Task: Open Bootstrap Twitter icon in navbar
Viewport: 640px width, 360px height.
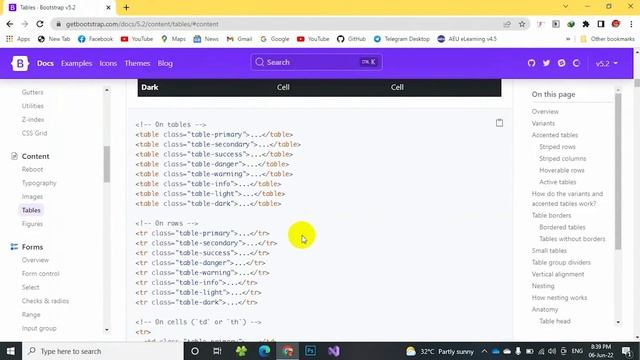Action: click(x=546, y=63)
